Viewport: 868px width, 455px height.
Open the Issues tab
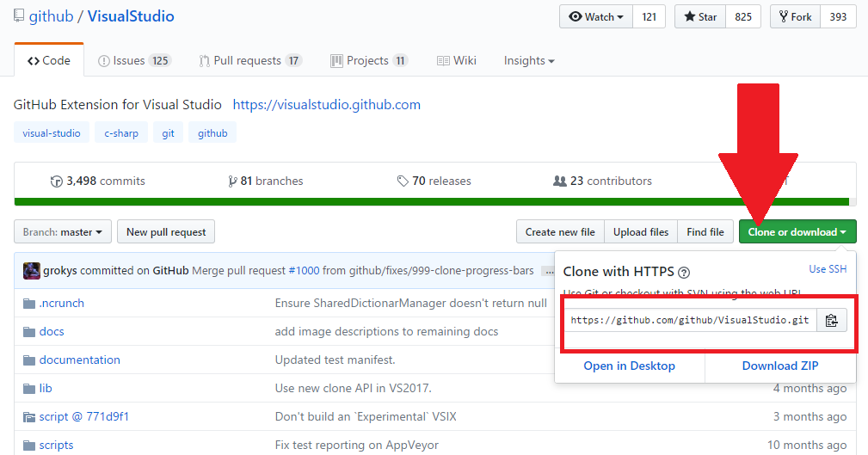134,60
